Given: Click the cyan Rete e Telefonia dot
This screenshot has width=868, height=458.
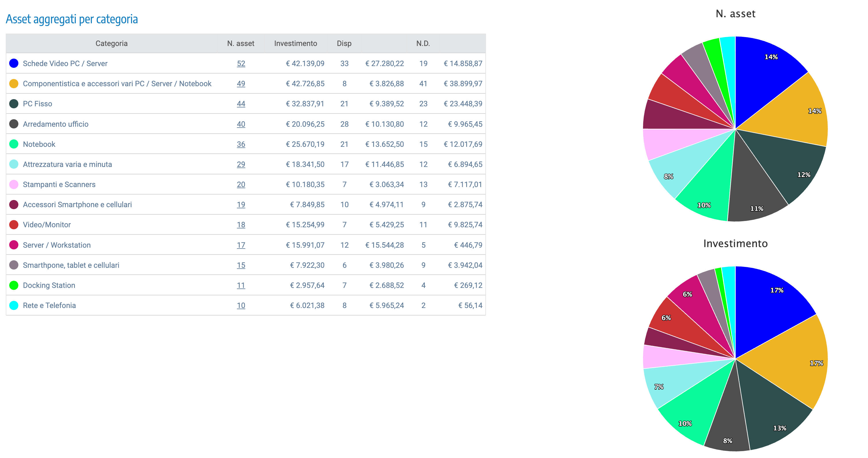Looking at the screenshot, I should [14, 305].
